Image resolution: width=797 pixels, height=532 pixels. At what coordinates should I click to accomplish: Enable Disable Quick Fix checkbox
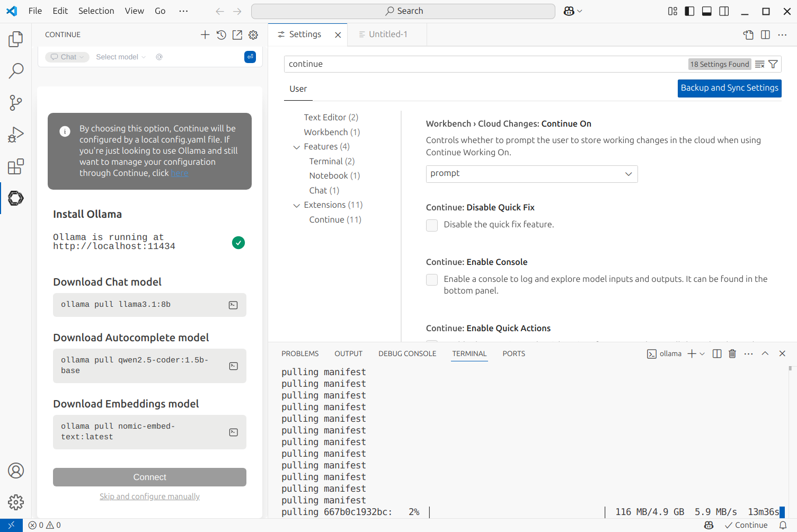[x=432, y=225]
